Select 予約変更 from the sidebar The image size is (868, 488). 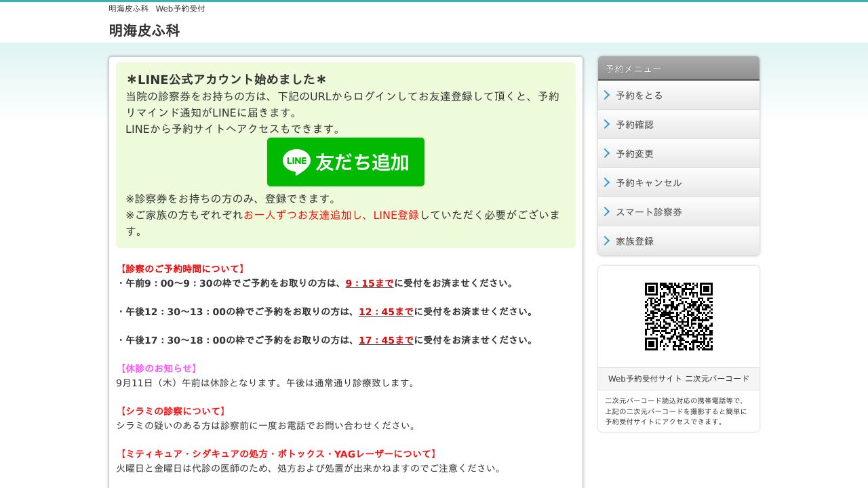(x=635, y=153)
